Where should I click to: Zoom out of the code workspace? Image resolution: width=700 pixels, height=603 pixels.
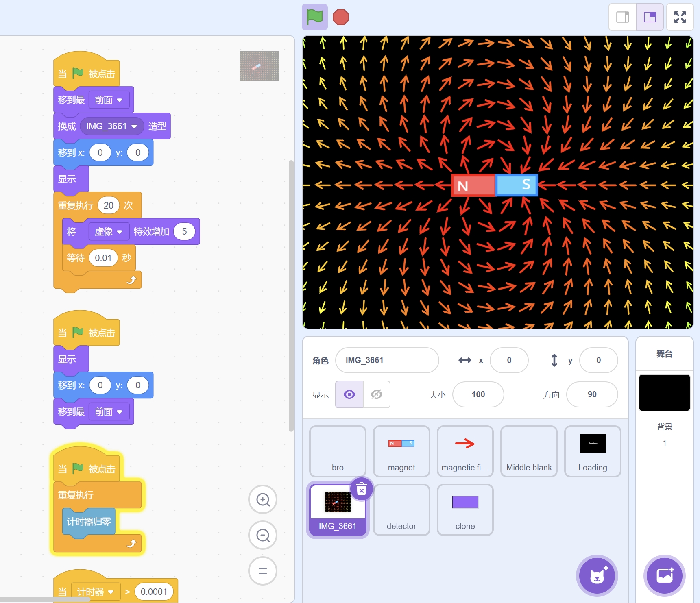coord(263,535)
